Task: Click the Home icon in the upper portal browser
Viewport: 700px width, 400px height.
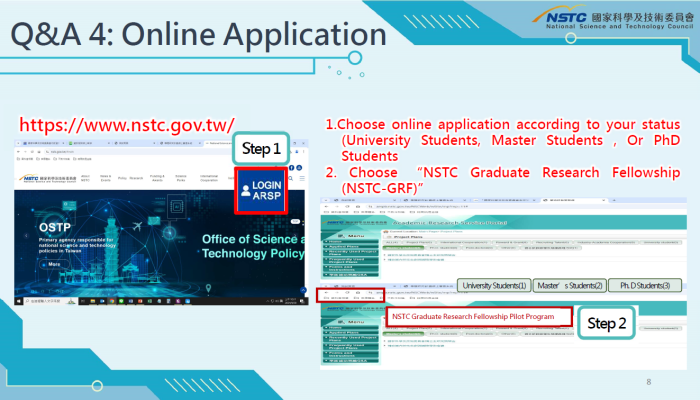Action: click(x=358, y=207)
